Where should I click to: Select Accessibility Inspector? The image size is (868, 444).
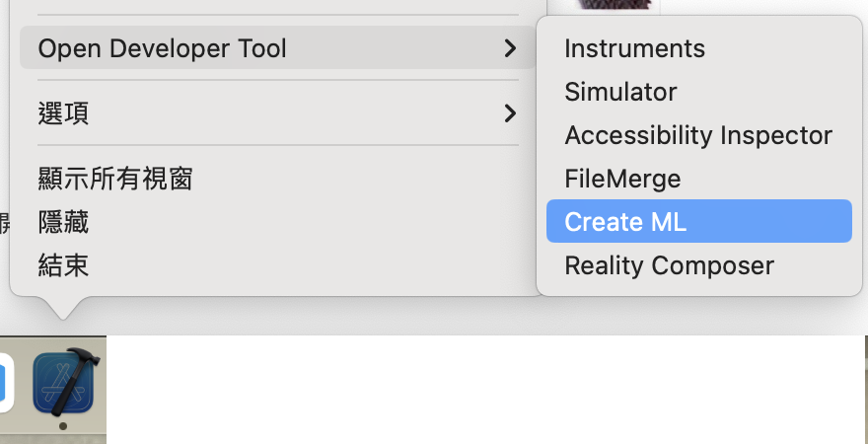(x=698, y=135)
